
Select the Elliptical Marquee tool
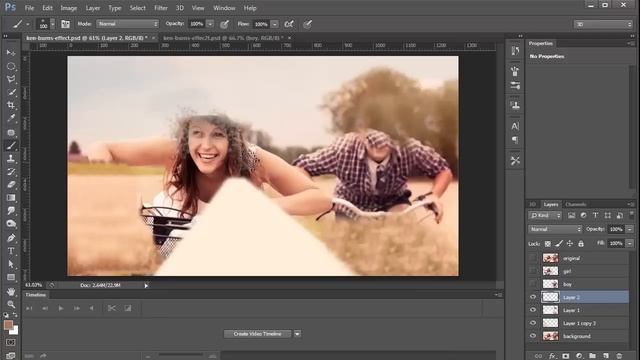[11, 66]
